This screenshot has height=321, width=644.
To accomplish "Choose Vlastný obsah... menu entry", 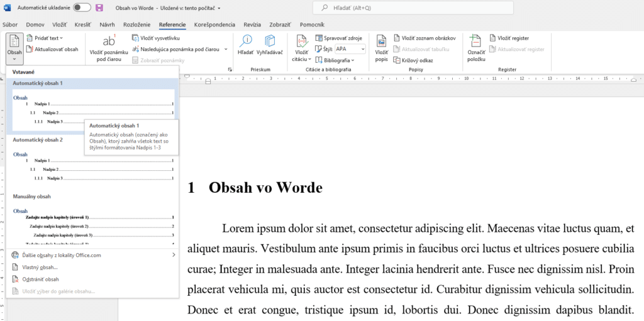I will [93, 267].
